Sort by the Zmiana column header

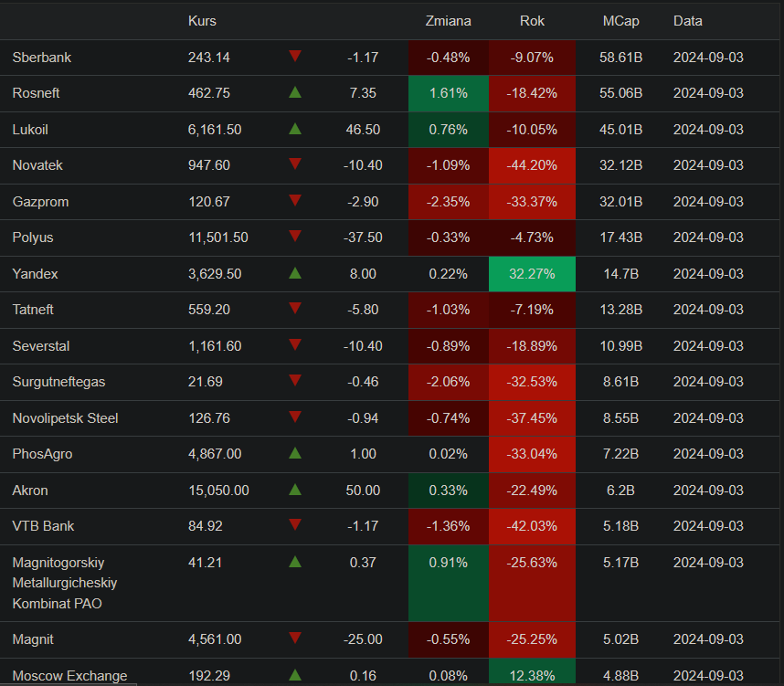coord(448,21)
